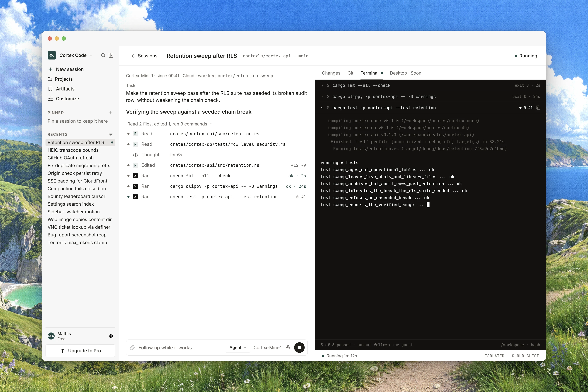Go back to Sessions

[144, 56]
